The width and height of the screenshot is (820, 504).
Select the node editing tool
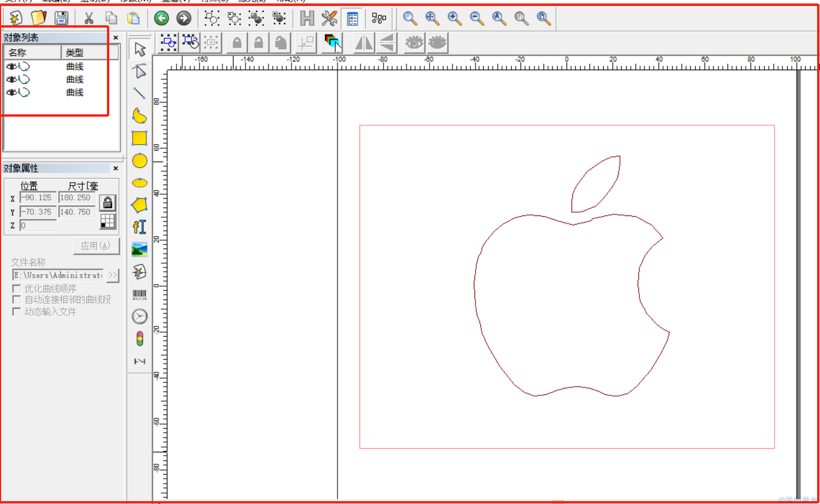(x=140, y=71)
